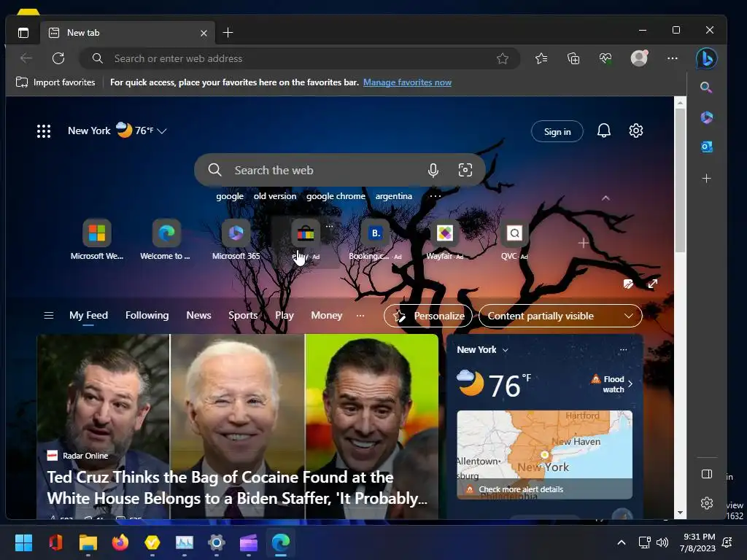
Task: Open Outlook in the sidebar
Action: [706, 147]
